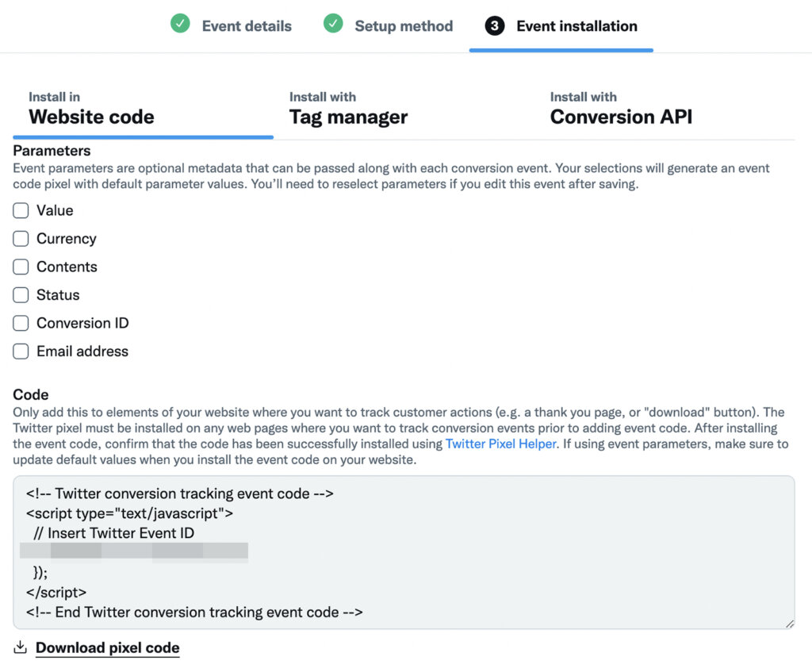Switch to the Install with Tag manager tab
The width and height of the screenshot is (812, 672).
[x=348, y=109]
